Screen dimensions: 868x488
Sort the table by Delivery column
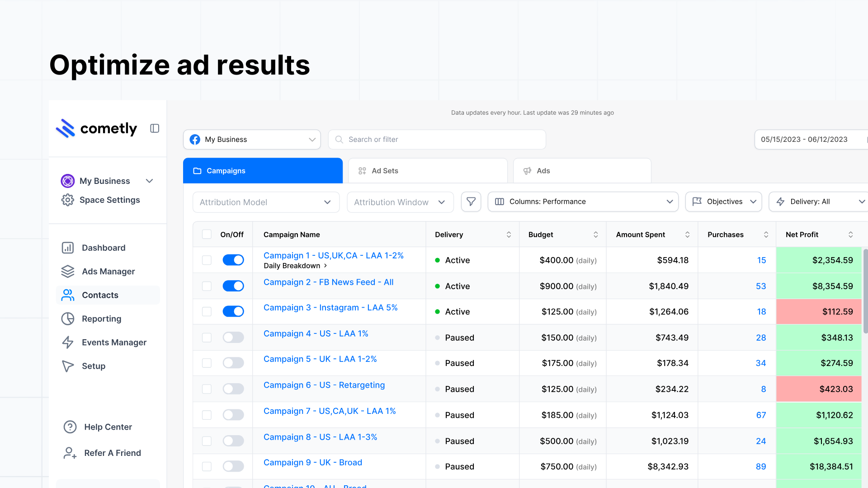(509, 235)
